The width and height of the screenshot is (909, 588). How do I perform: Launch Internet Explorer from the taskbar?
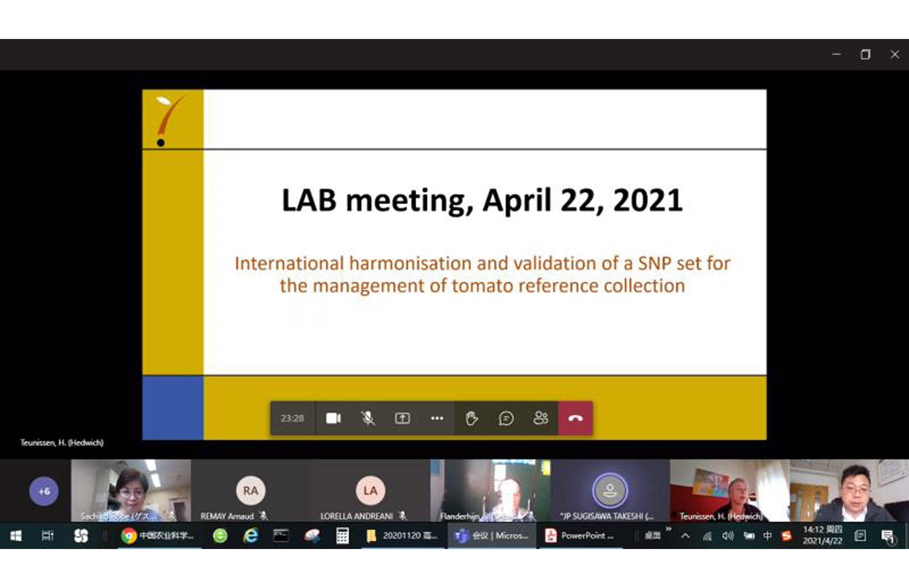(x=250, y=536)
